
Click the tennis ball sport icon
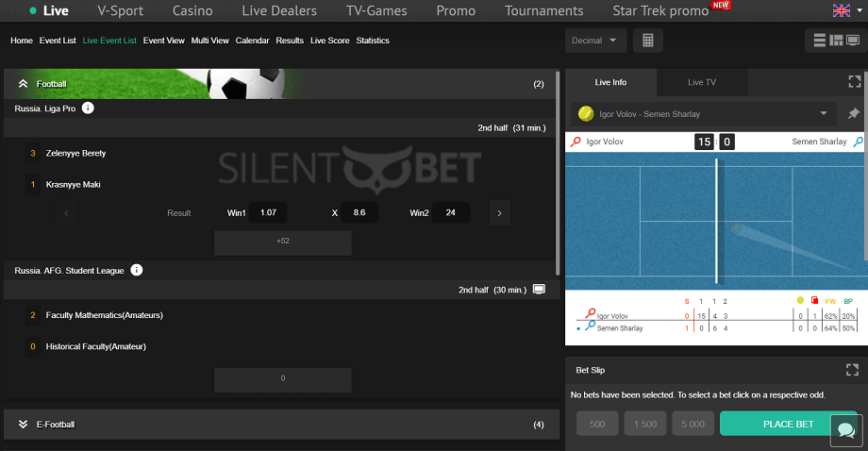click(x=586, y=113)
